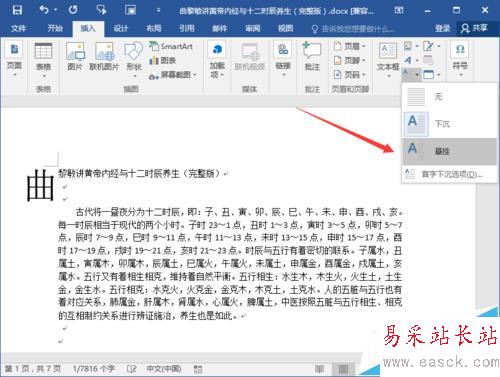
Task: Undo the last action
Action: click(44, 10)
